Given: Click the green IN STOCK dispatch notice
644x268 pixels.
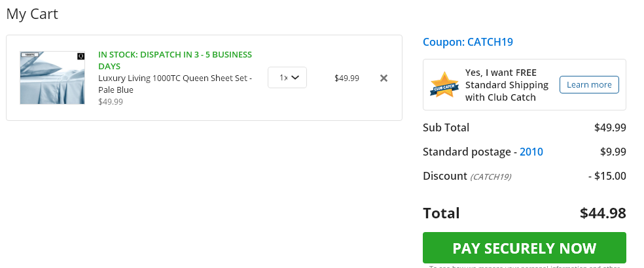Looking at the screenshot, I should [x=175, y=60].
